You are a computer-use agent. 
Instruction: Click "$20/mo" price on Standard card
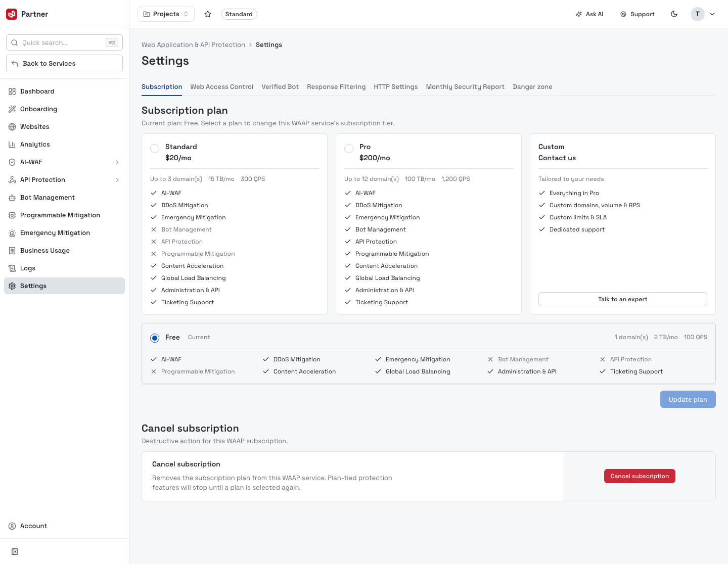[x=178, y=158]
